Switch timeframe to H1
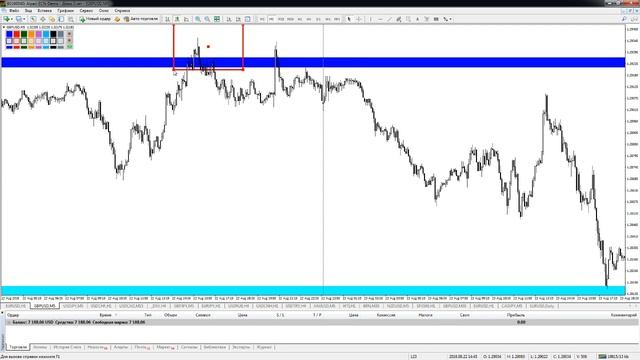This screenshot has height=360, width=640. pos(300,19)
